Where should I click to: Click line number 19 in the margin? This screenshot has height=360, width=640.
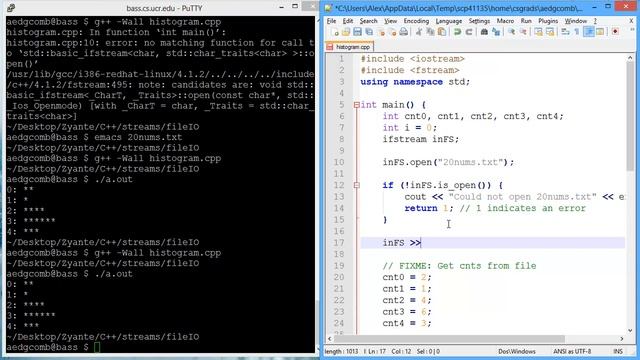click(x=340, y=266)
